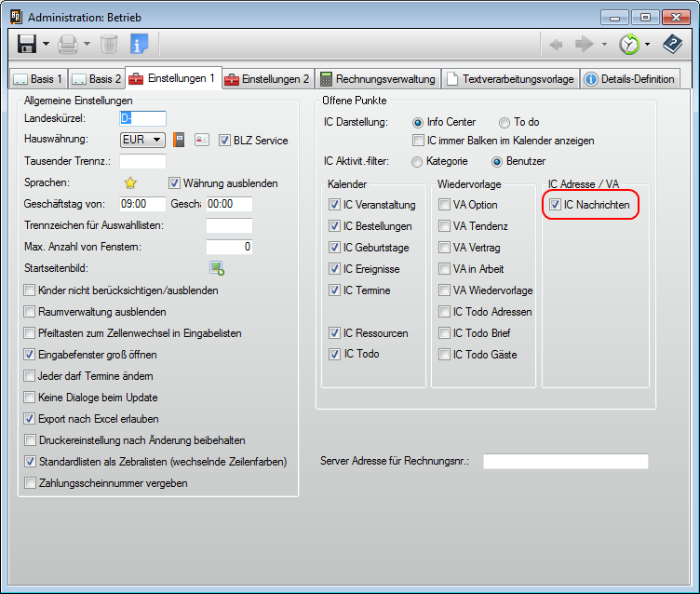Click the add image icon for Startseitenbild
The image size is (700, 594).
[x=217, y=269]
